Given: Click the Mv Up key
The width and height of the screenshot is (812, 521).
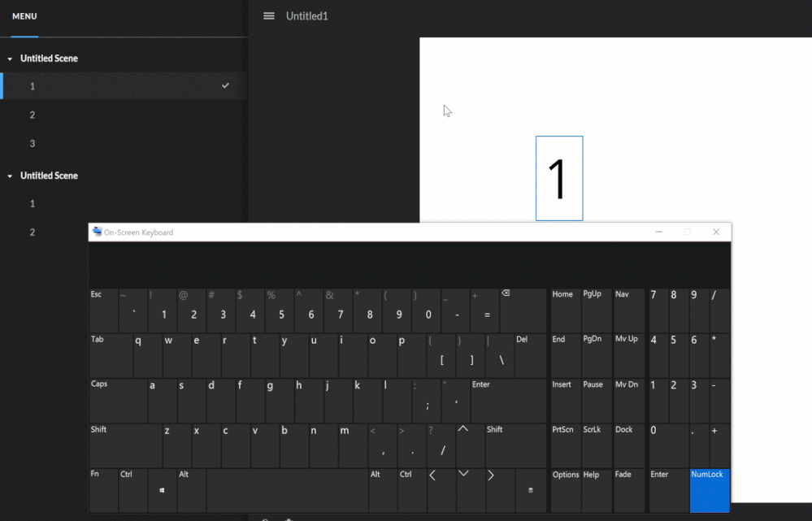Looking at the screenshot, I should [629, 356].
